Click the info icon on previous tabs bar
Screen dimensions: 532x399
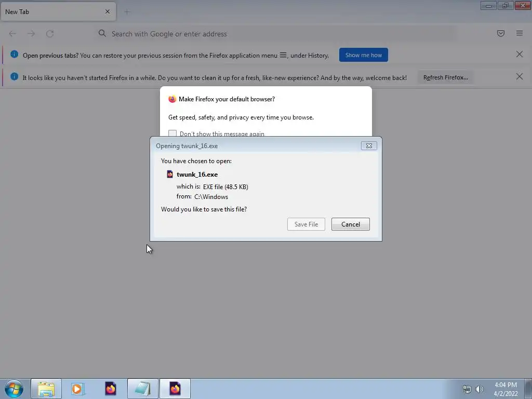(x=14, y=54)
